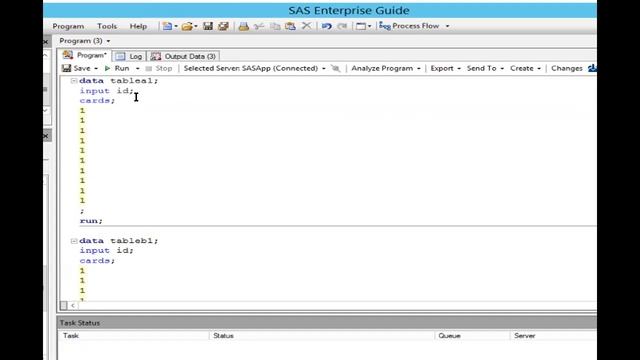Image resolution: width=640 pixels, height=360 pixels.
Task: Click the 'run;' statement line
Action: 91,220
